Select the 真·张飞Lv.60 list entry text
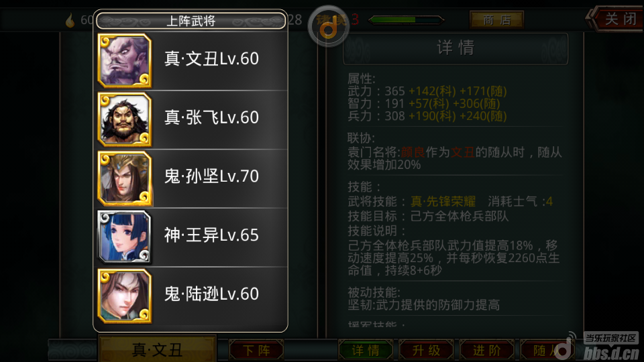The height and width of the screenshot is (362, 644). coord(211,117)
